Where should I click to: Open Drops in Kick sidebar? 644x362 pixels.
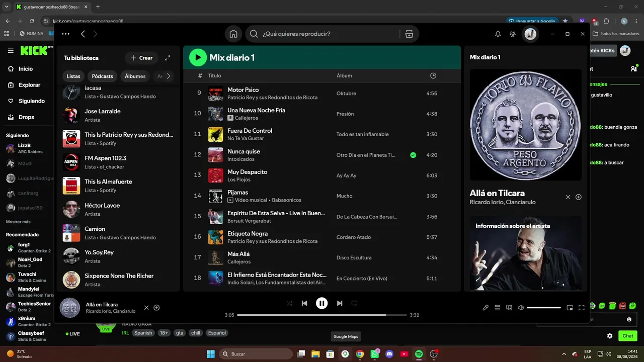tap(22, 117)
